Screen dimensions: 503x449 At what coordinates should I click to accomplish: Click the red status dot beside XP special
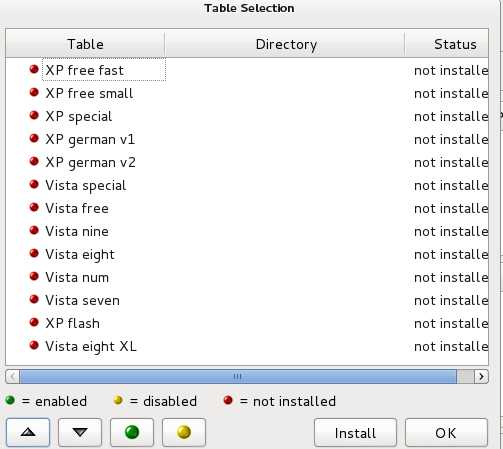click(x=34, y=115)
